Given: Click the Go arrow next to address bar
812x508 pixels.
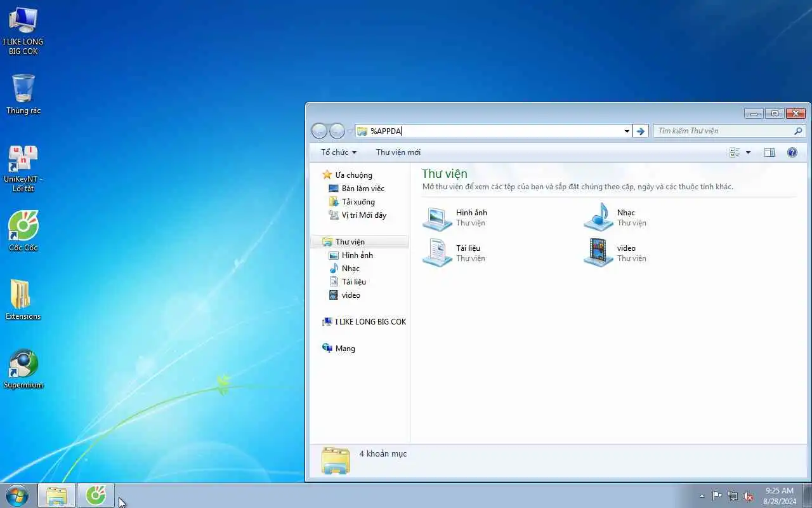Looking at the screenshot, I should (x=641, y=131).
